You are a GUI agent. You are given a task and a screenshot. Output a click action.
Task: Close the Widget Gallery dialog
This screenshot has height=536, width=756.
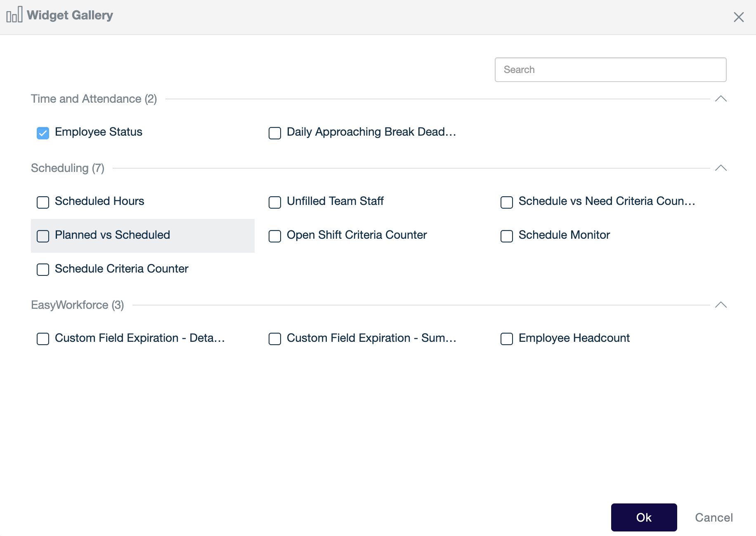[739, 17]
